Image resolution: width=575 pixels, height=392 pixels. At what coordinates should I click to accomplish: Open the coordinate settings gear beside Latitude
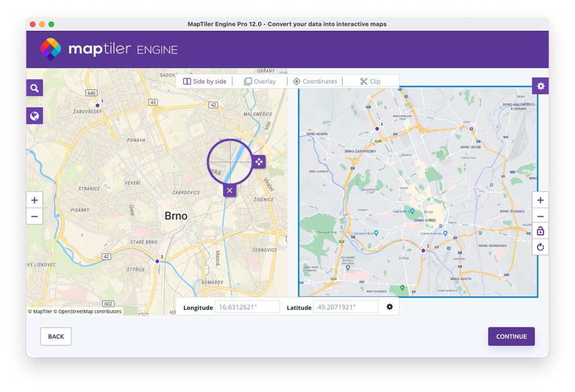coord(390,306)
